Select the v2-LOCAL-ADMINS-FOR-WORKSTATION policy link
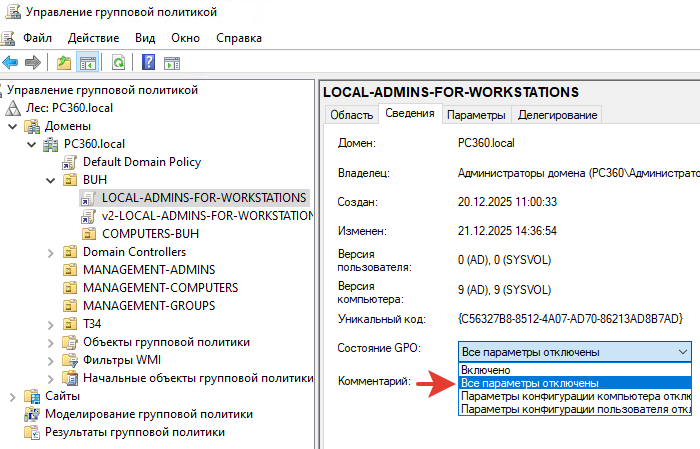This screenshot has width=700, height=449. point(207,215)
